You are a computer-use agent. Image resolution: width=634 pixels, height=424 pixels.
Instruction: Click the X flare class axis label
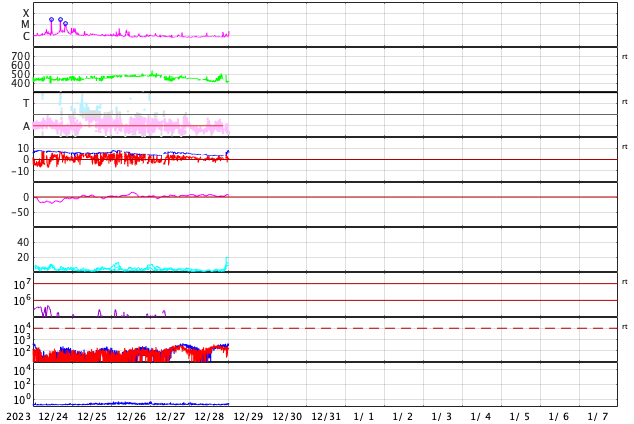tap(26, 13)
